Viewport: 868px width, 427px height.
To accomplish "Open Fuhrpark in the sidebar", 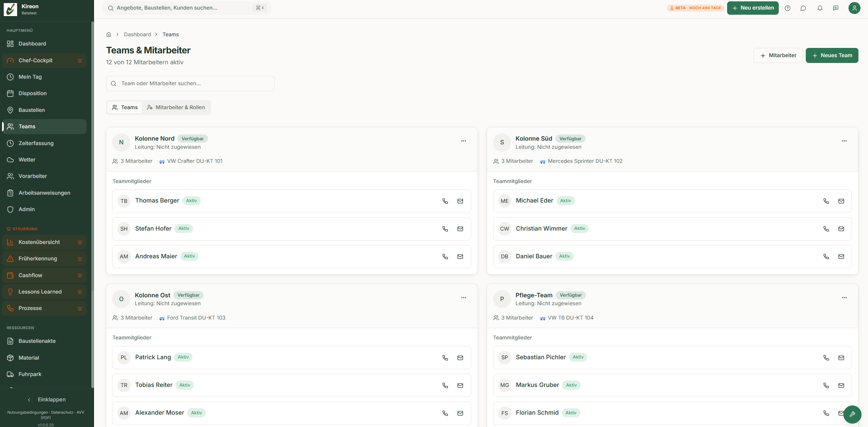I will point(44,374).
